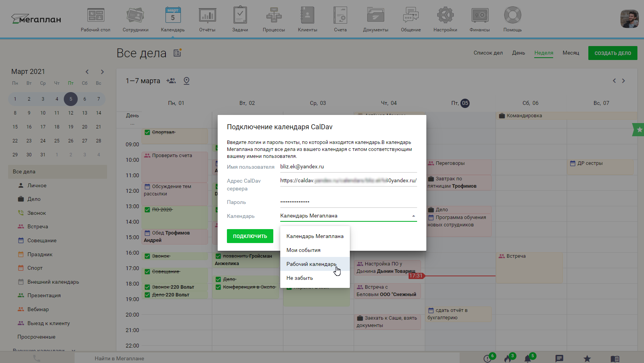Click the Найти в Мегаплане search box

point(267,359)
